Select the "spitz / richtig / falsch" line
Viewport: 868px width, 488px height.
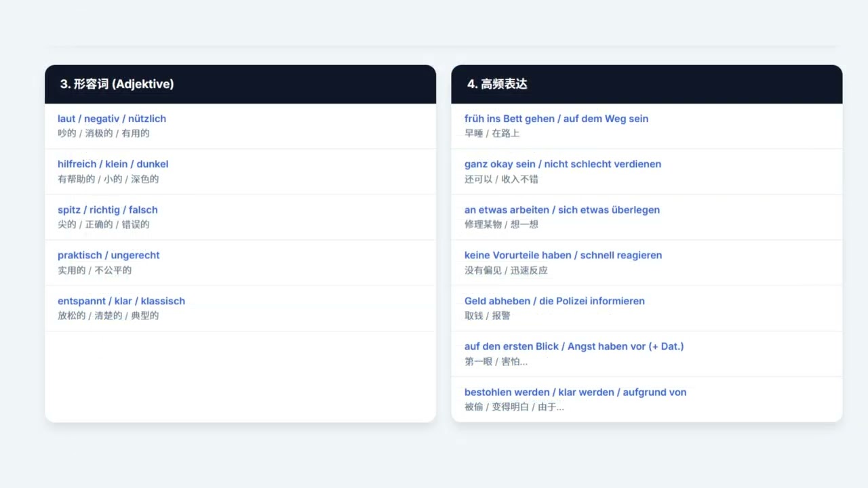[108, 210]
